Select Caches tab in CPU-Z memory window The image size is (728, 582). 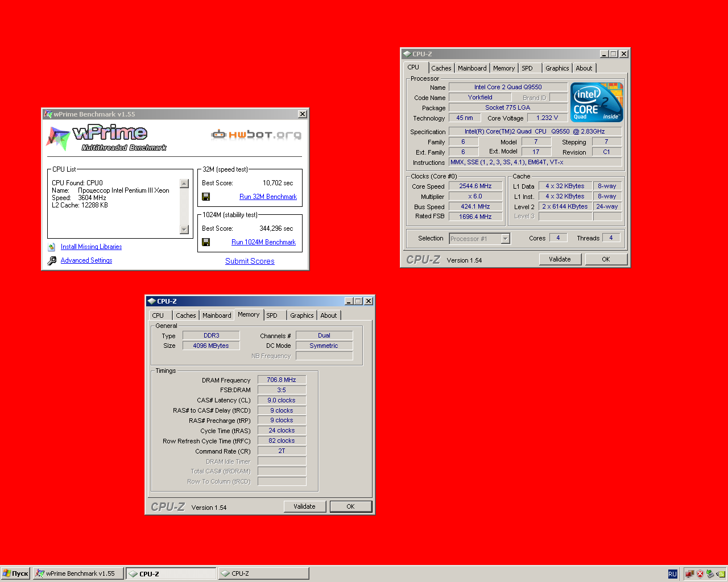tap(185, 315)
